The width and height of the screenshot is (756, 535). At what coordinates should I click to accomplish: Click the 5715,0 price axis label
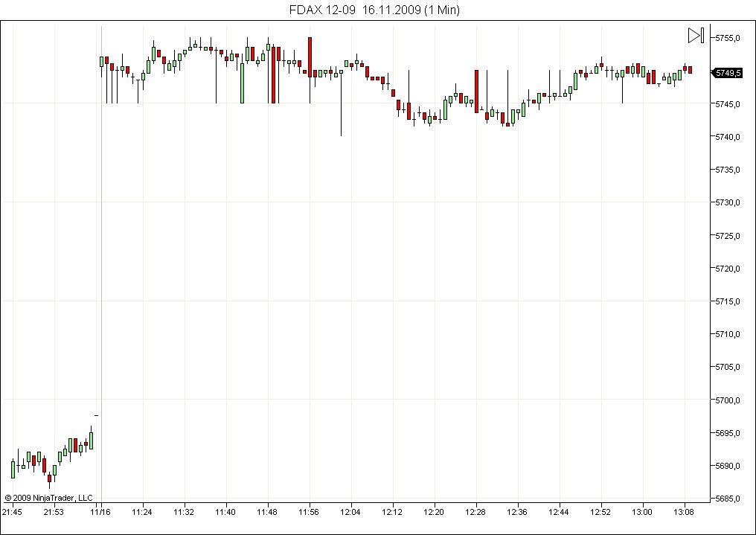coord(728,301)
